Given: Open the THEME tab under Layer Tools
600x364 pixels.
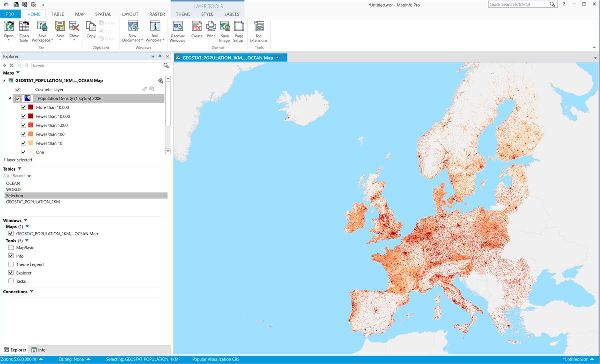Looking at the screenshot, I should click(183, 14).
